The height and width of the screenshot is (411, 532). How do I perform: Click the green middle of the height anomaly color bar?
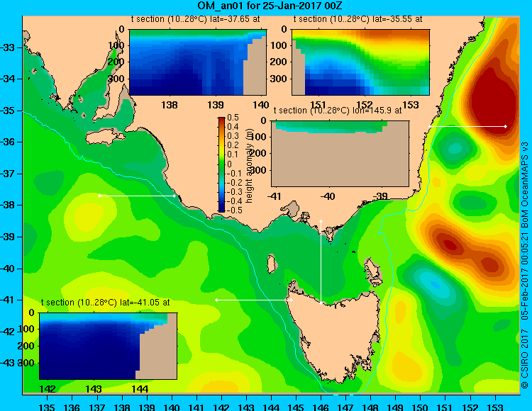221,164
